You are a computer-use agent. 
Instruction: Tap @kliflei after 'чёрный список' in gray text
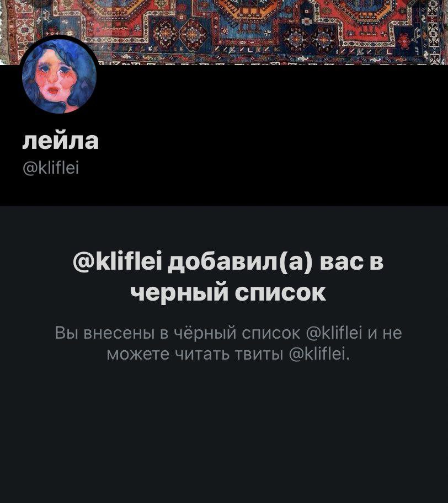pos(335,333)
